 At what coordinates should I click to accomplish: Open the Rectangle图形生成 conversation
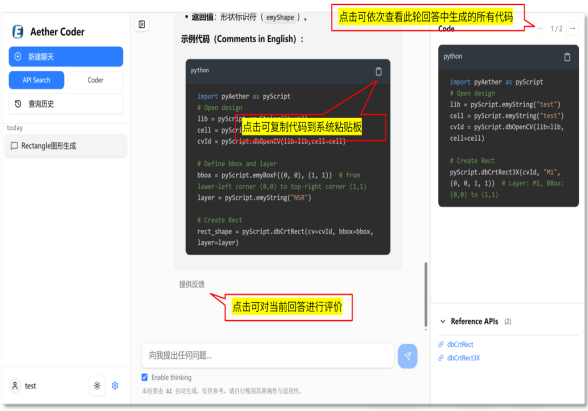point(66,146)
